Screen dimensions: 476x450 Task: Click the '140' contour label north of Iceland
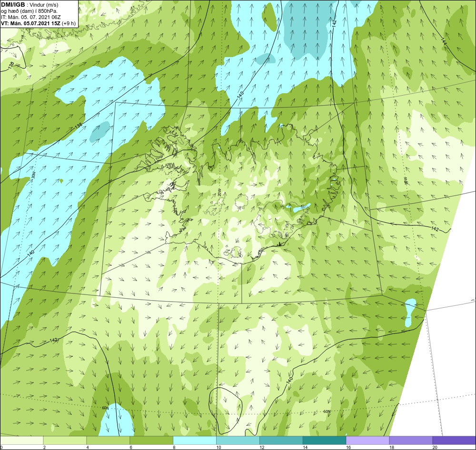click(240, 94)
